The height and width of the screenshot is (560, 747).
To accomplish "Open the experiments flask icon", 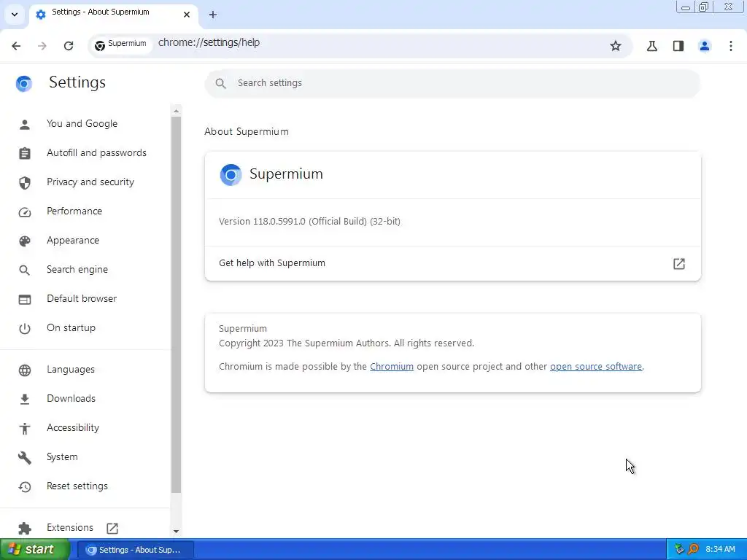I will click(x=652, y=46).
